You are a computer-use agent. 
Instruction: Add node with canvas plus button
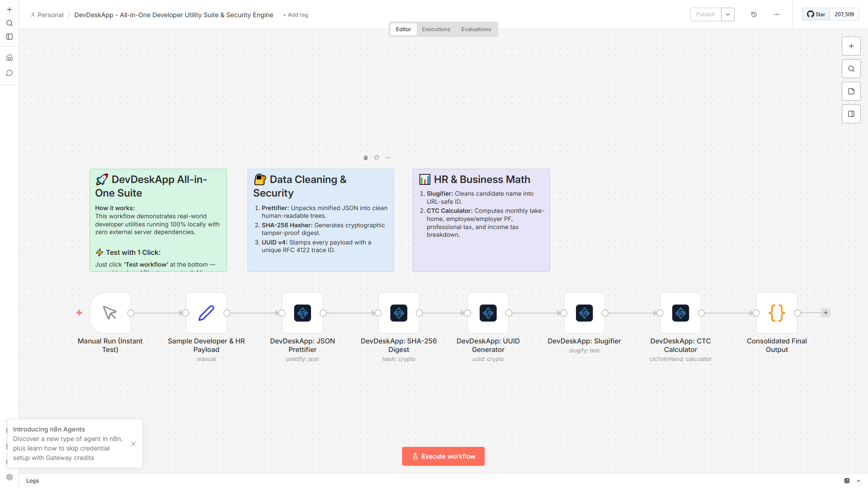tap(851, 46)
